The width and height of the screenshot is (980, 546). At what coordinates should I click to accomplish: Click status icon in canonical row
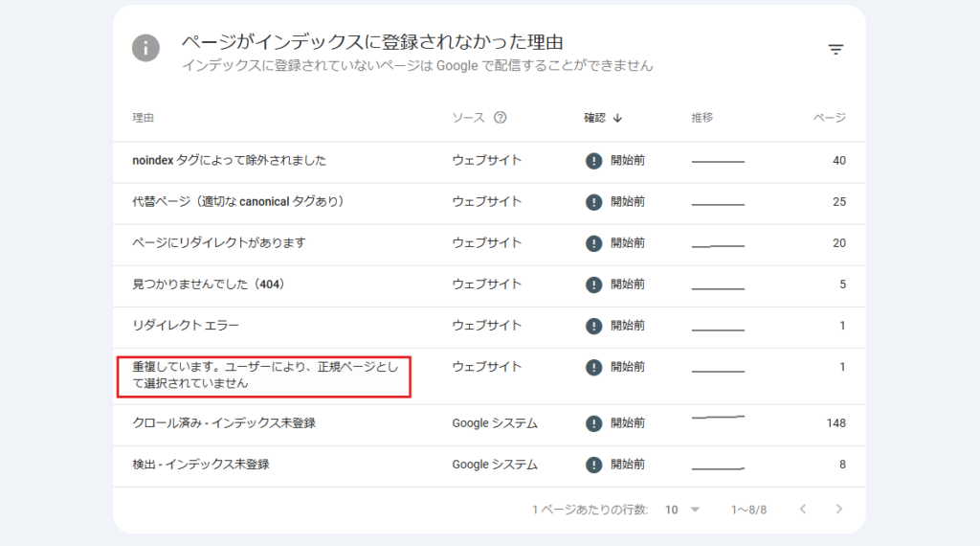pyautogui.click(x=593, y=202)
